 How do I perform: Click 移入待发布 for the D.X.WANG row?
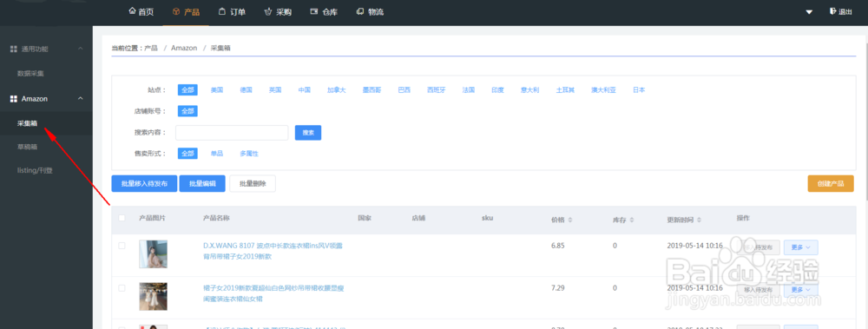759,247
